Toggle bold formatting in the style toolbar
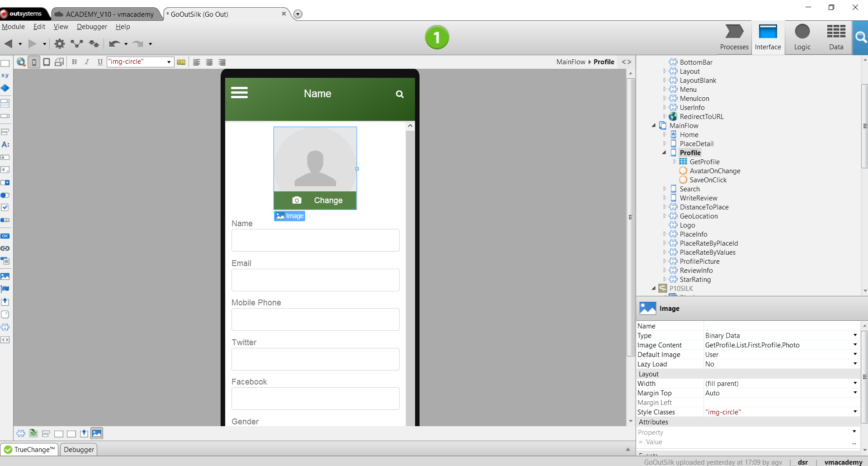Viewport: 868px width, 466px height. click(74, 62)
